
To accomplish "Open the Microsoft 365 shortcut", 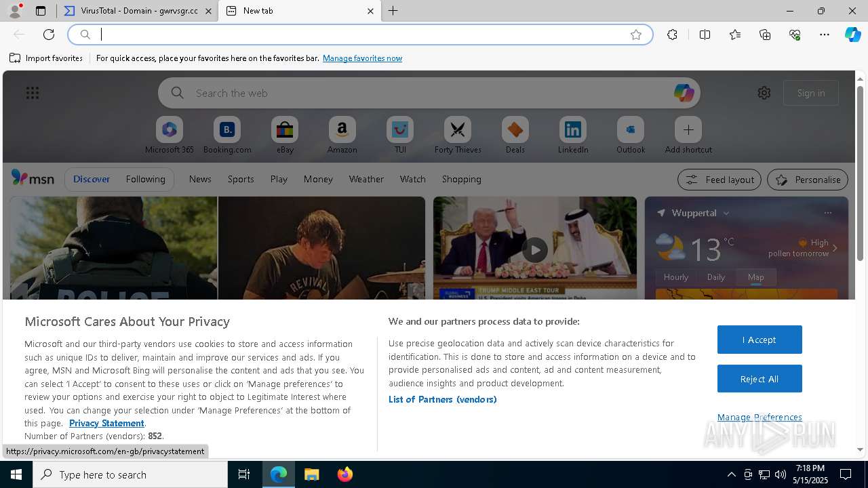I will pos(170,136).
